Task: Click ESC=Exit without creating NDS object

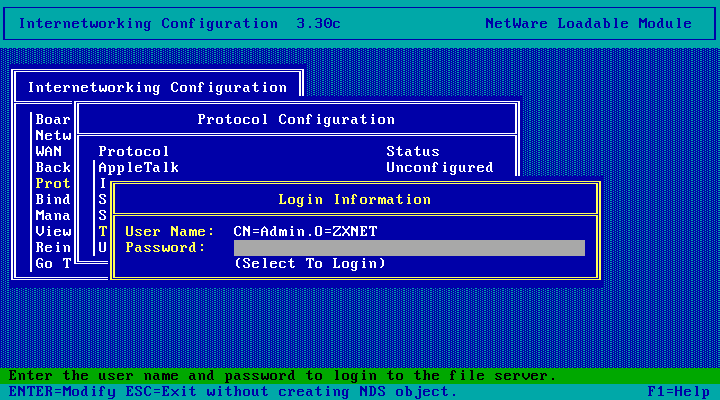Action: [x=292, y=392]
